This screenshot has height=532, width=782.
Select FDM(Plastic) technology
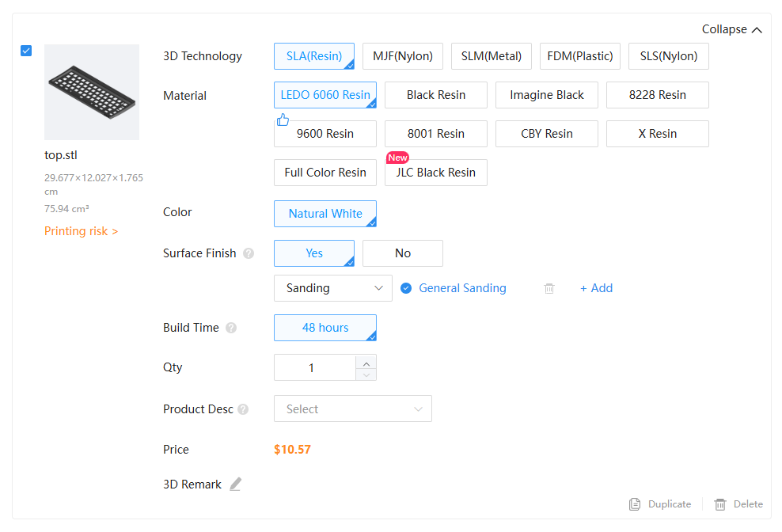coord(580,56)
